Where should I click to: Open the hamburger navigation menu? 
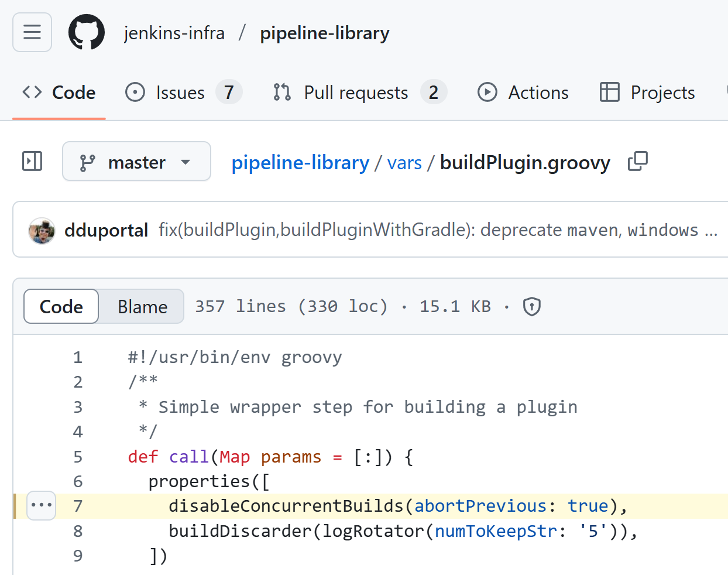(32, 32)
